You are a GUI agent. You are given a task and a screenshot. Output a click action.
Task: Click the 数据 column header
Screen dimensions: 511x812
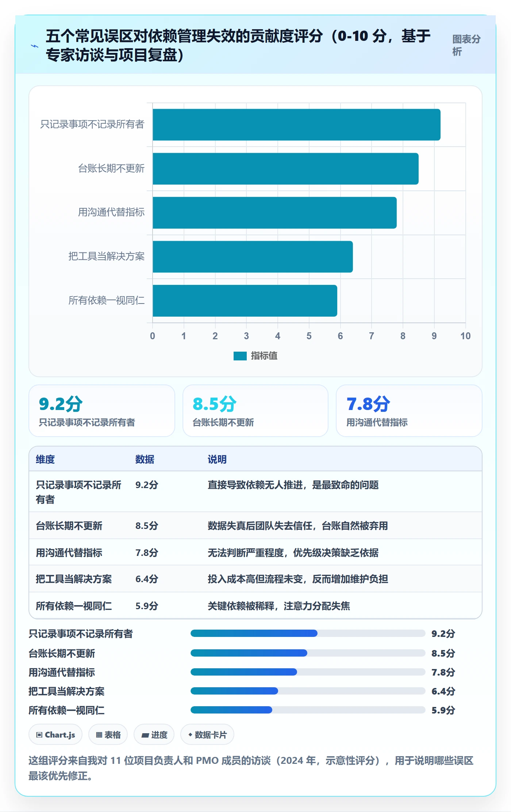[145, 459]
